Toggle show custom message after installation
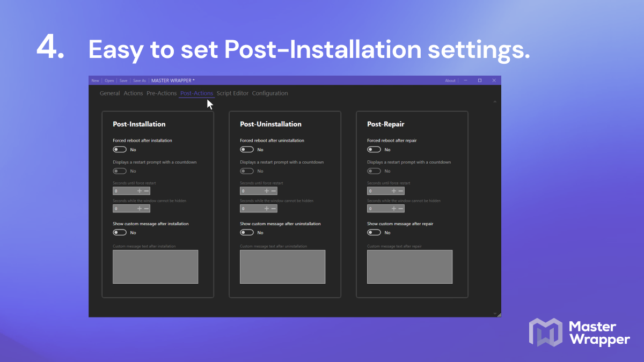Image resolution: width=644 pixels, height=362 pixels. pos(120,233)
